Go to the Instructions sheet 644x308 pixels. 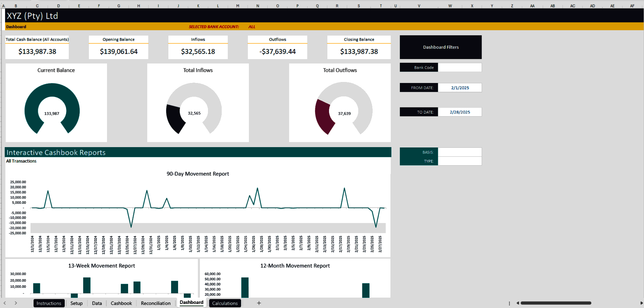[x=49, y=303]
